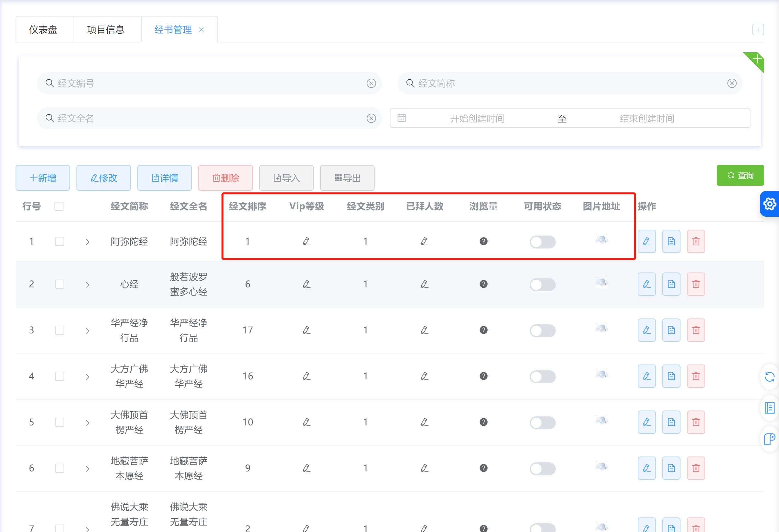Expand row 心经 details chevron

(87, 284)
